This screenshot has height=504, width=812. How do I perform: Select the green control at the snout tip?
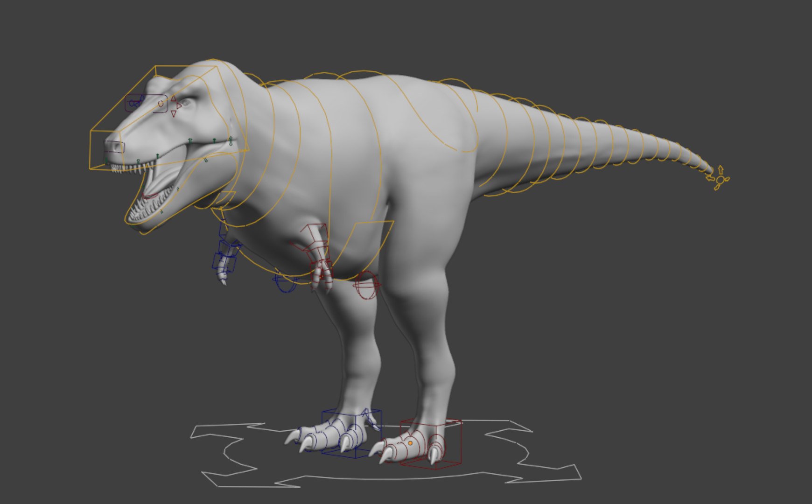[106, 161]
